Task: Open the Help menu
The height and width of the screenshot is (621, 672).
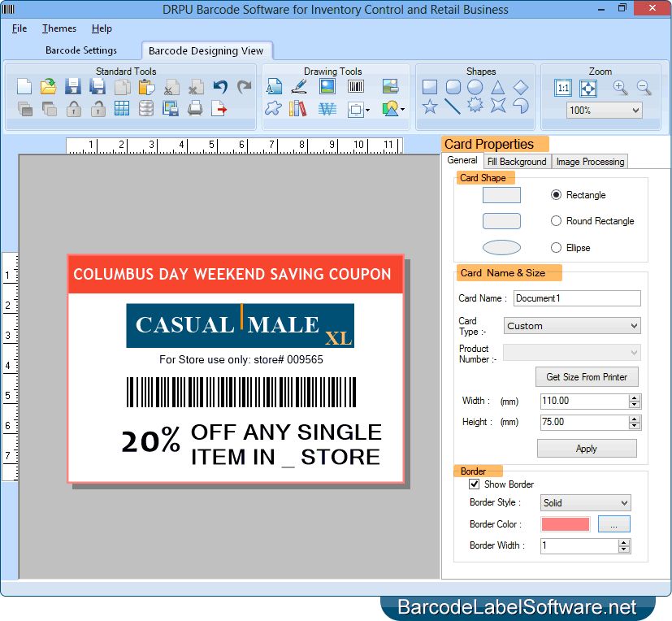Action: pyautogui.click(x=102, y=28)
